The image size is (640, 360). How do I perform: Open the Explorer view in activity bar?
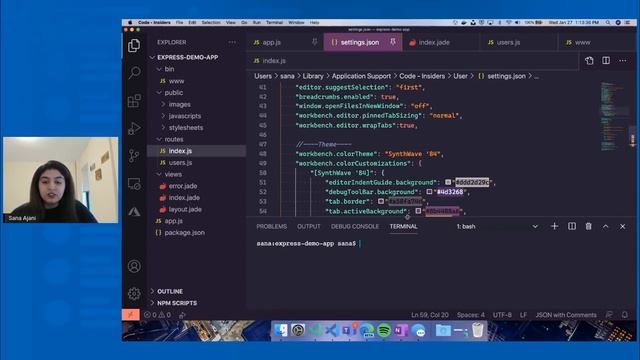134,45
